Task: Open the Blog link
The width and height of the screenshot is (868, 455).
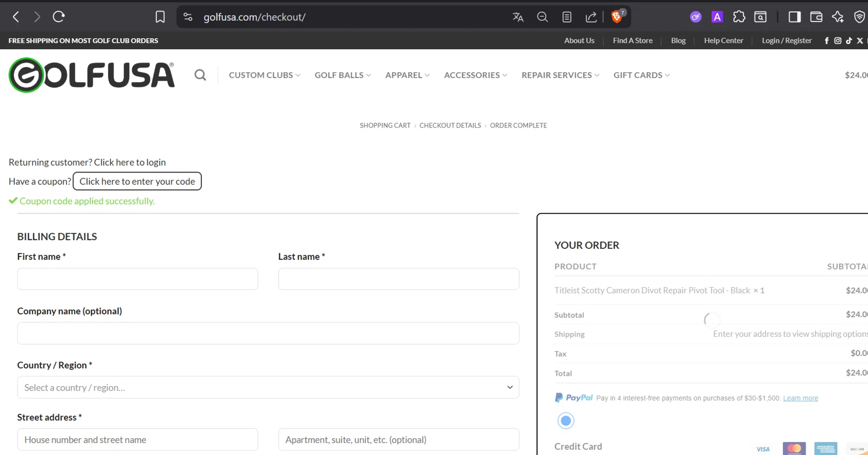Action: 678,41
